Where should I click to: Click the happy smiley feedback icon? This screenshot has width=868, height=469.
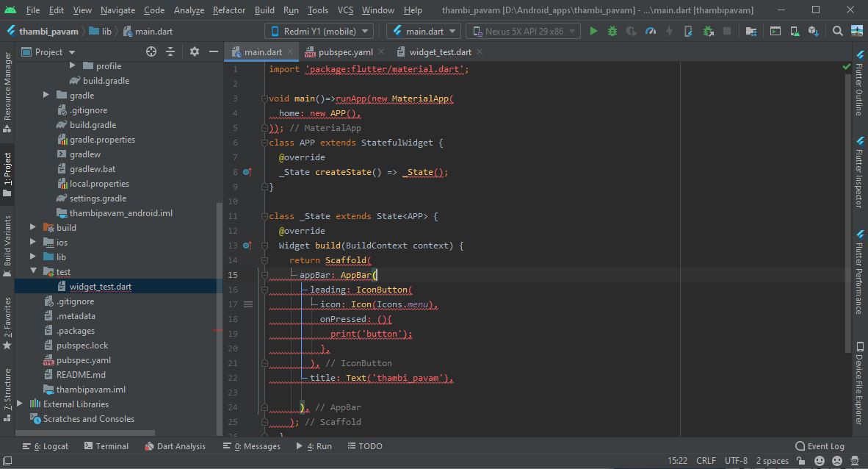pos(820,461)
